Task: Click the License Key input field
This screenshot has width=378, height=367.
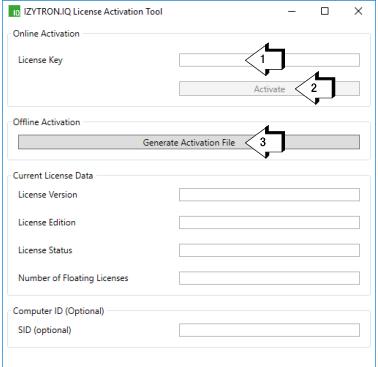Action: pyautogui.click(x=269, y=60)
